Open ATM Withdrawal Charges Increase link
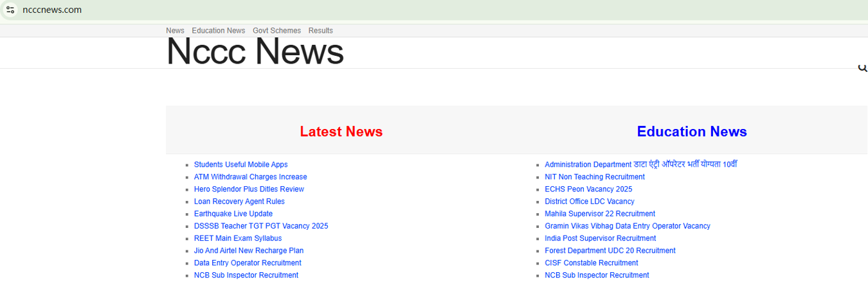 click(x=250, y=177)
